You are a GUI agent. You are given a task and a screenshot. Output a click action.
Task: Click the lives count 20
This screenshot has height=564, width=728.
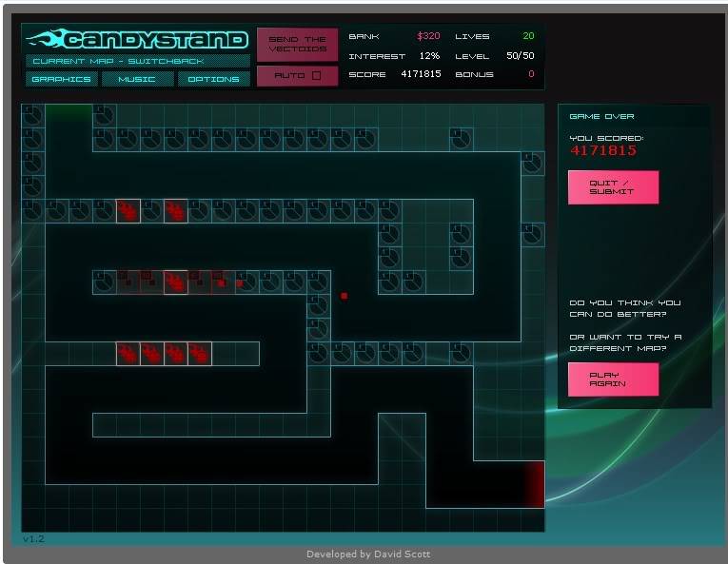click(528, 36)
